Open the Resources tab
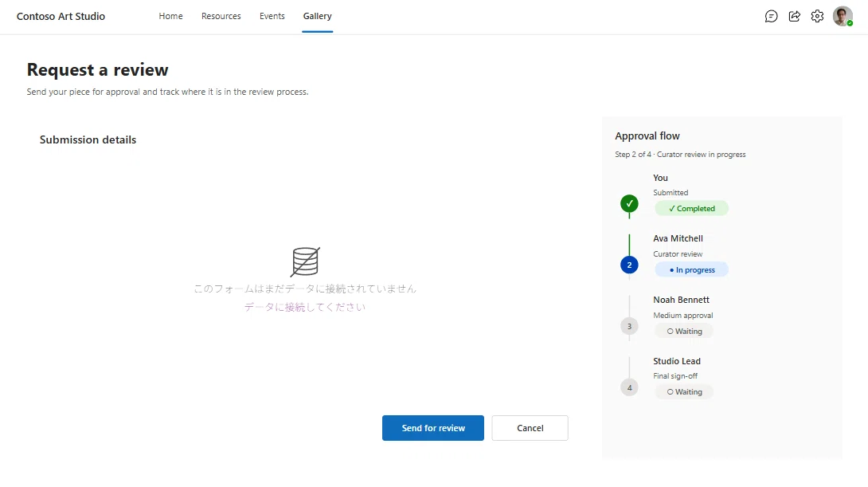The image size is (868, 487). pyautogui.click(x=221, y=16)
